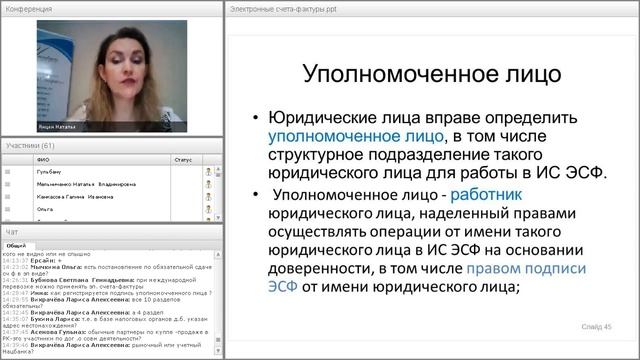
Task: Sort participants by ФИО column header
Action: point(102,160)
